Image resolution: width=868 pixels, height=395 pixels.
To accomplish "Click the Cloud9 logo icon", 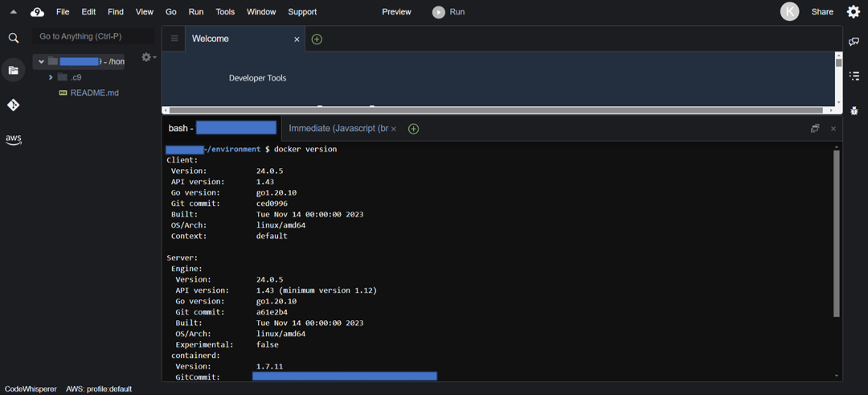I will 37,11.
